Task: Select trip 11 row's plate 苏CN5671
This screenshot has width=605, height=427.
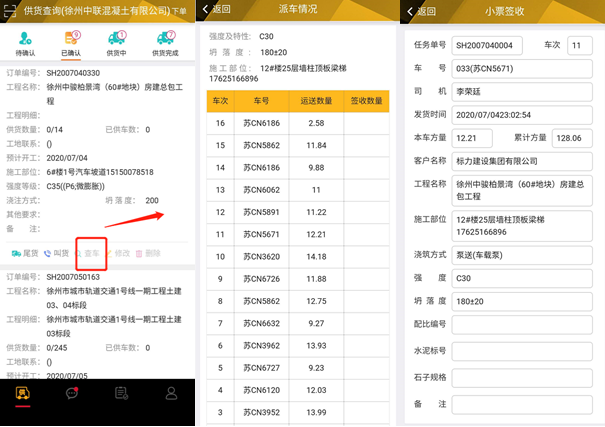Action: 261,235
